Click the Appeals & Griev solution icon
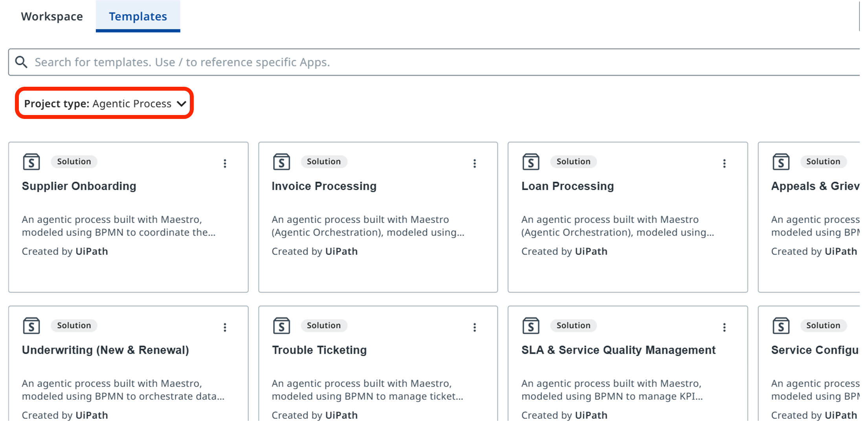The width and height of the screenshot is (868, 422). [781, 162]
